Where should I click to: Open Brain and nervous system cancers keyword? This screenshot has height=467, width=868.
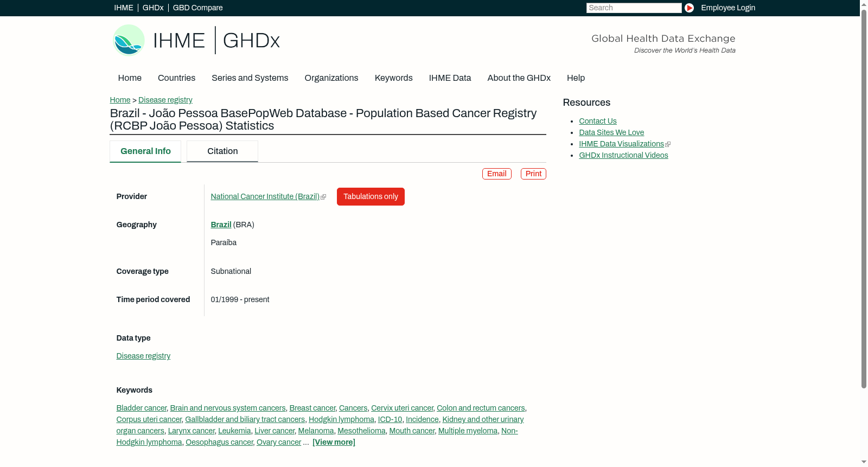228,408
